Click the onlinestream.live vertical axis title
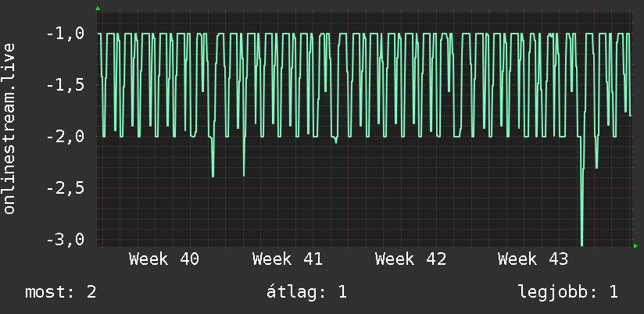This screenshot has height=314, width=644. [x=9, y=128]
